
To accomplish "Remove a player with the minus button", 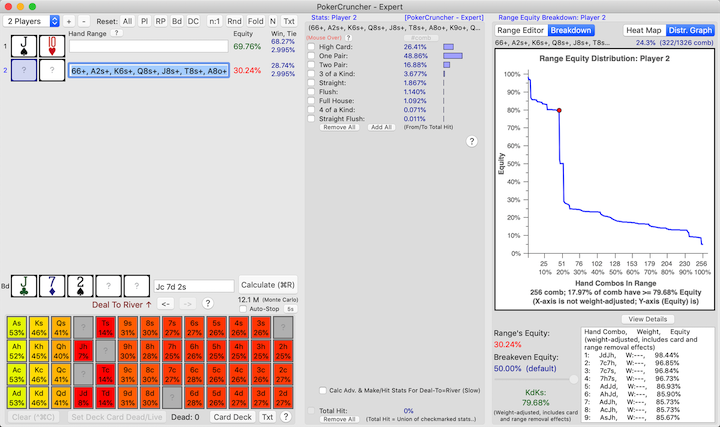I will tap(84, 21).
